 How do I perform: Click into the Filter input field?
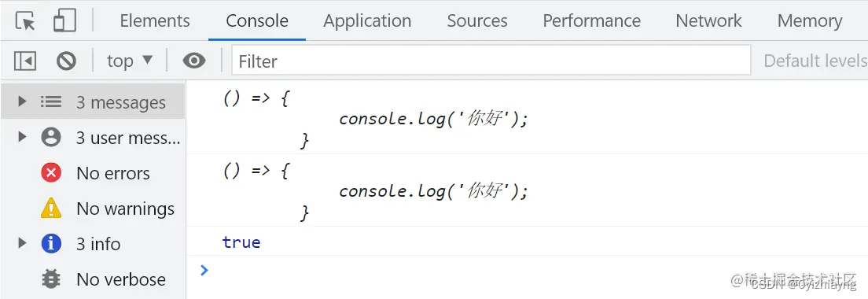coord(491,61)
